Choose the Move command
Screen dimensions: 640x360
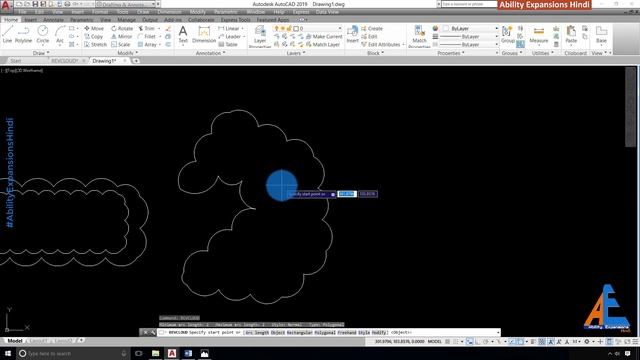[x=94, y=29]
